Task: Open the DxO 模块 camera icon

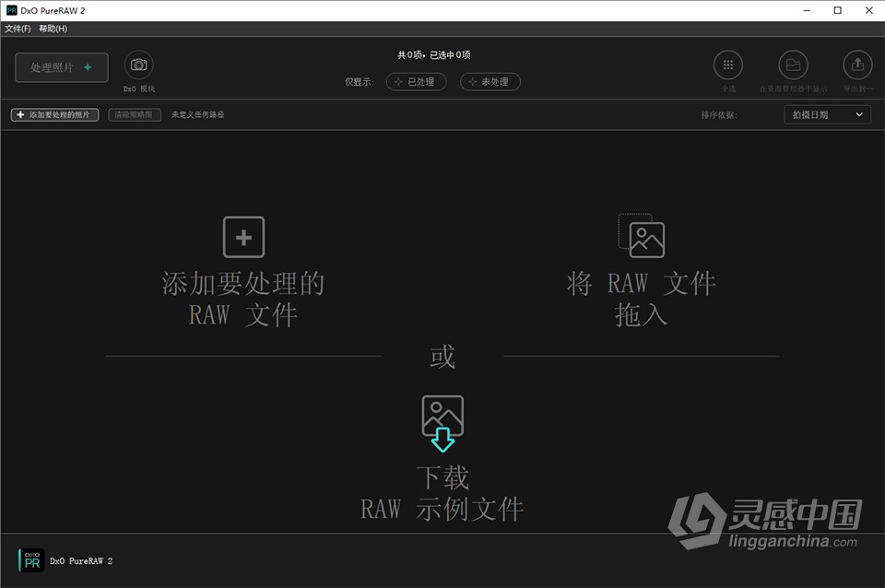Action: pyautogui.click(x=138, y=65)
